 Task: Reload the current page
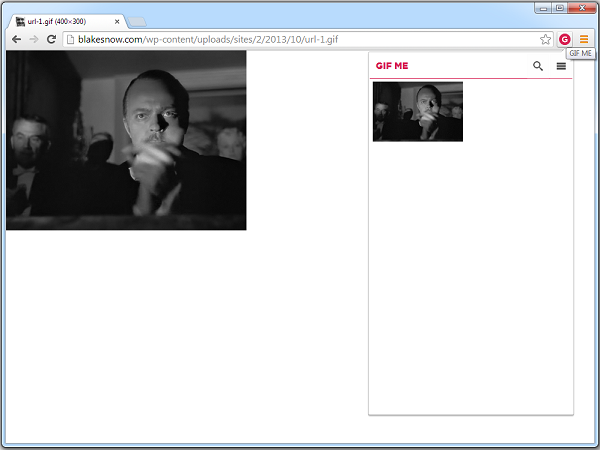coord(51,39)
